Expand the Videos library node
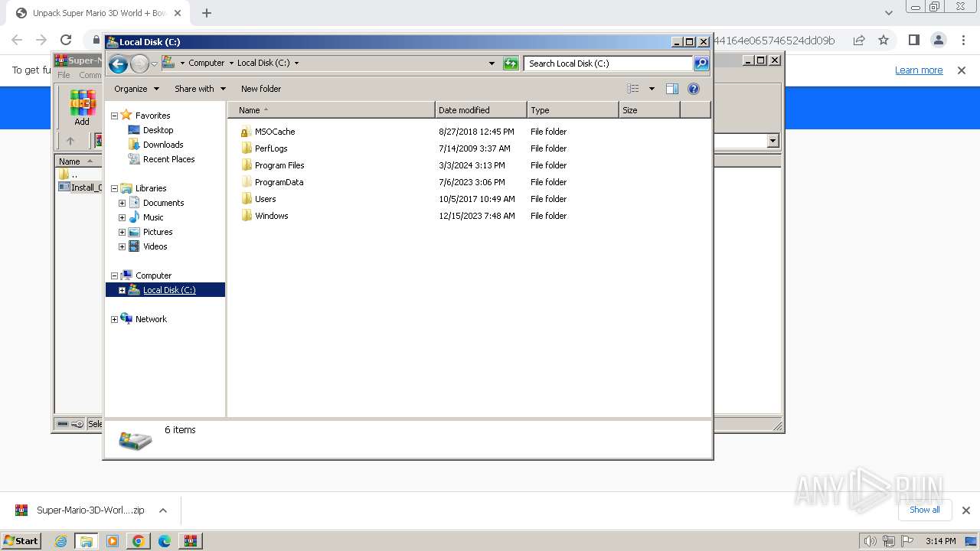Image resolution: width=980 pixels, height=551 pixels. [122, 246]
